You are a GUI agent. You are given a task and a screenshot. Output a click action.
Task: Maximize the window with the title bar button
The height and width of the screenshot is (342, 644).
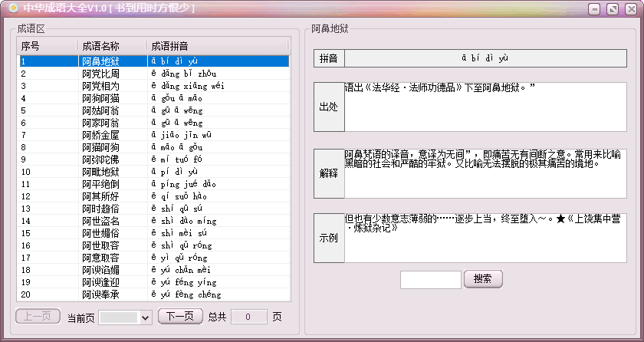613,9
